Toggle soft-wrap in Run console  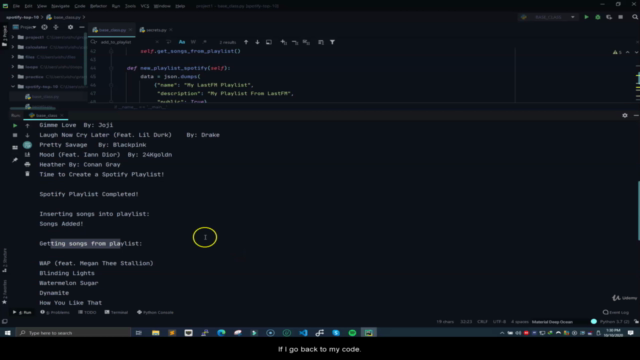pyautogui.click(x=27, y=145)
